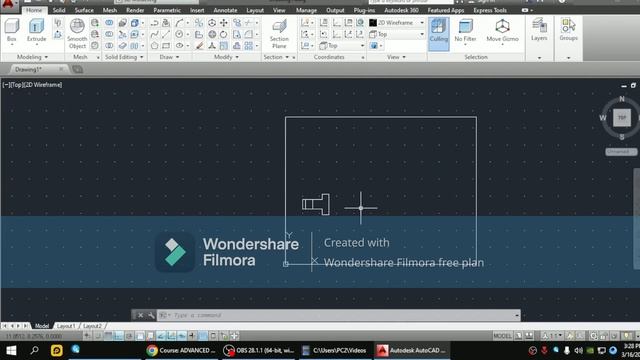
Task: Expand the Solid Editing panel
Action: (124, 57)
